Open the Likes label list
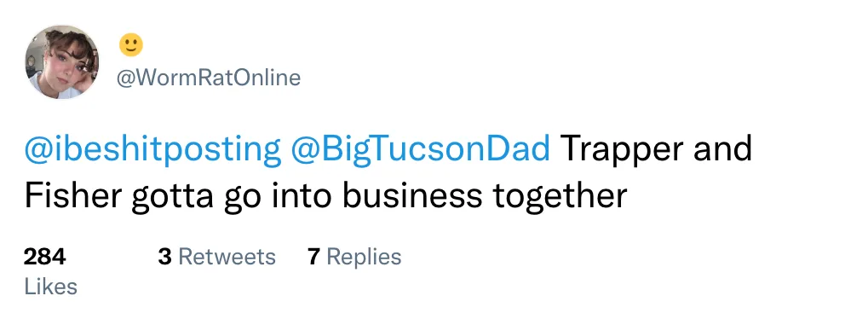The height and width of the screenshot is (319, 868). tap(51, 287)
